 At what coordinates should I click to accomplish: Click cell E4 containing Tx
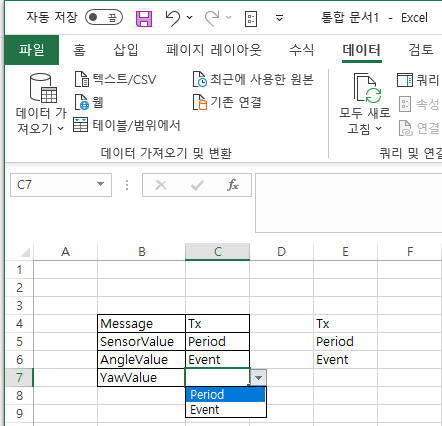point(346,324)
